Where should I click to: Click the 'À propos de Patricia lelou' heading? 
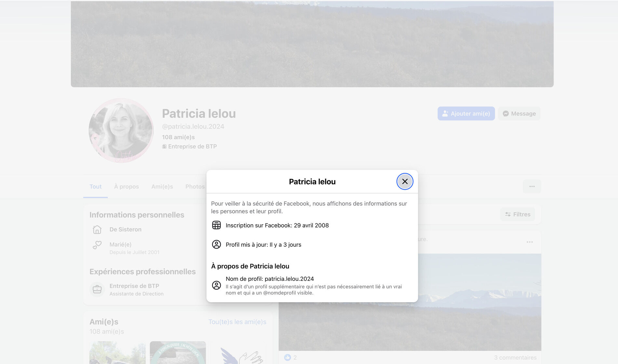[x=250, y=266]
